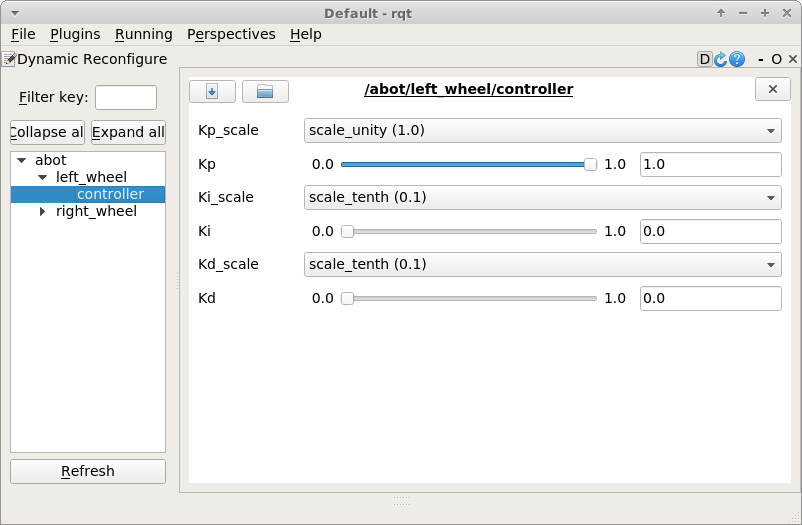Viewport: 802px width, 525px height.
Task: Open the Kp_scale dropdown
Action: click(x=542, y=130)
